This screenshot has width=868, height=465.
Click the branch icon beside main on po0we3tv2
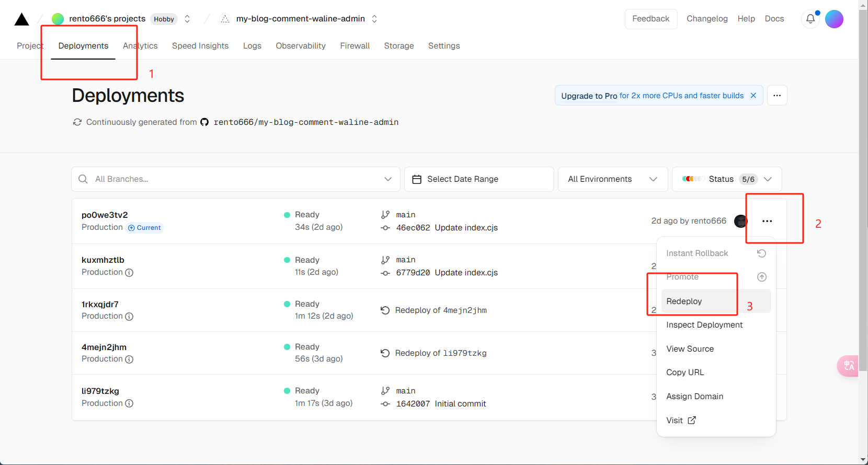[385, 215]
